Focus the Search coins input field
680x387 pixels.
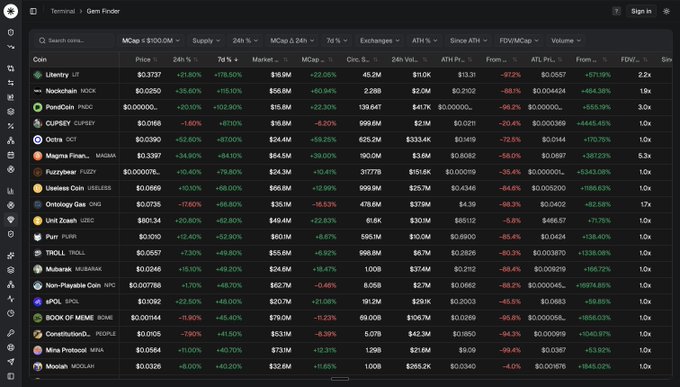pos(74,40)
